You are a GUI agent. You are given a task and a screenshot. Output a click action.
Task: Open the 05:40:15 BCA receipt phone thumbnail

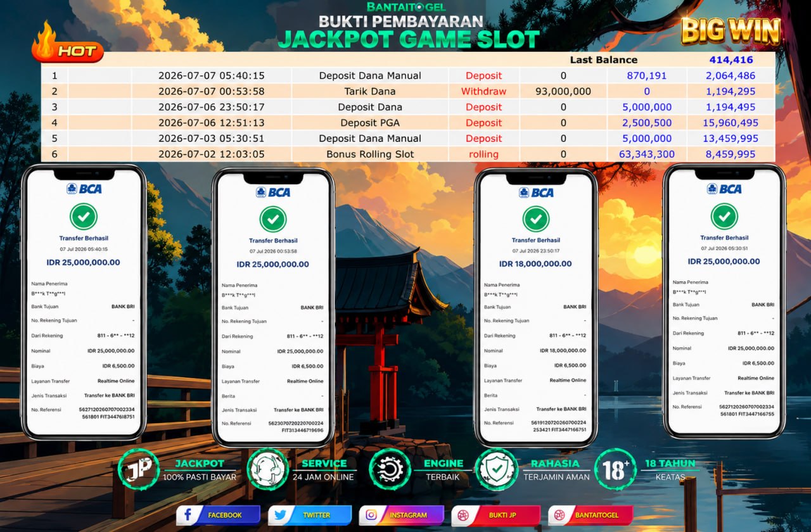[84, 302]
